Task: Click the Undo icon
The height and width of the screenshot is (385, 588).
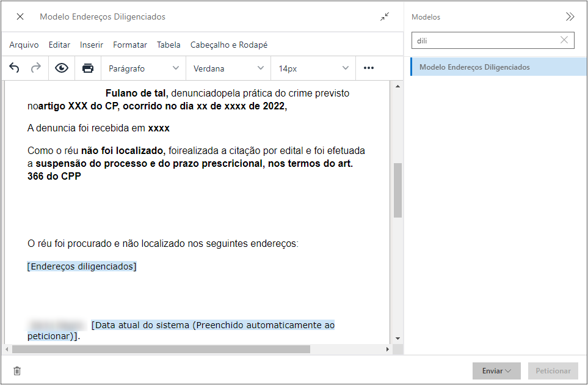Action: pos(14,68)
